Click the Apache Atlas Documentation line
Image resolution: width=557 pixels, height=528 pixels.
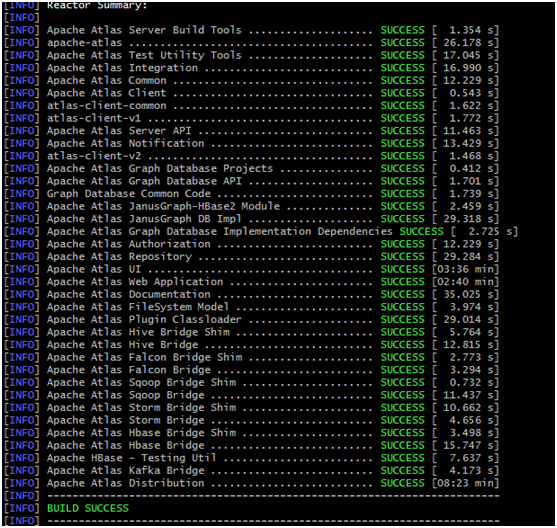252,295
